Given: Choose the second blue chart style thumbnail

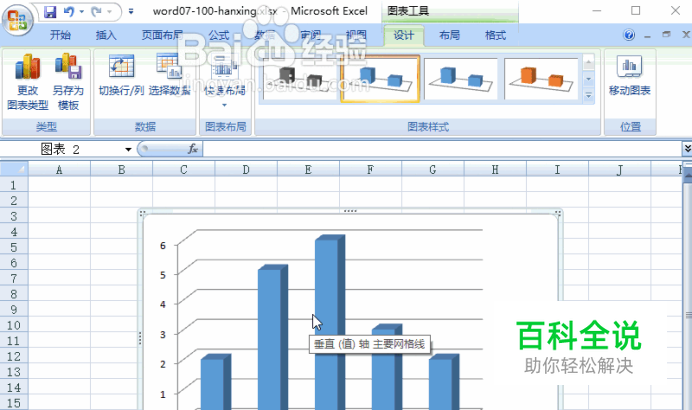Looking at the screenshot, I should click(x=461, y=79).
